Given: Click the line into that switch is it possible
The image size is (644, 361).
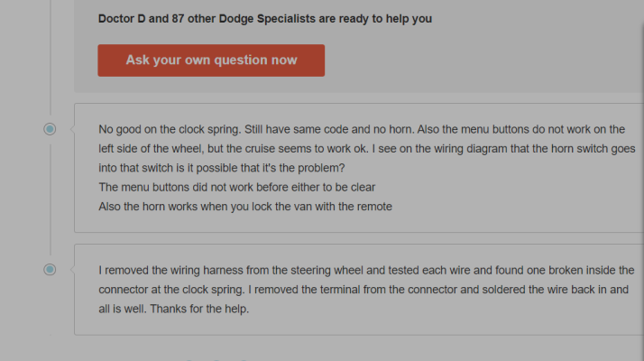Looking at the screenshot, I should coord(222,168).
